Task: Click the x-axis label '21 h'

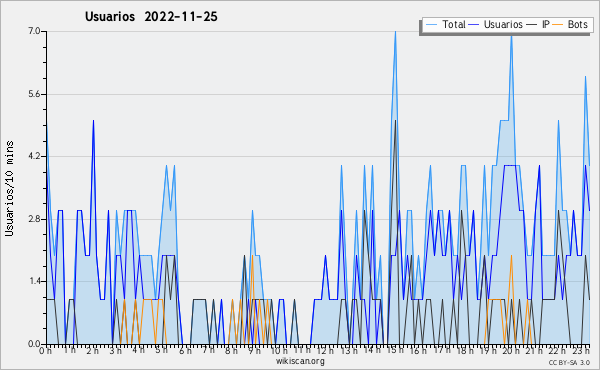Action: point(535,351)
